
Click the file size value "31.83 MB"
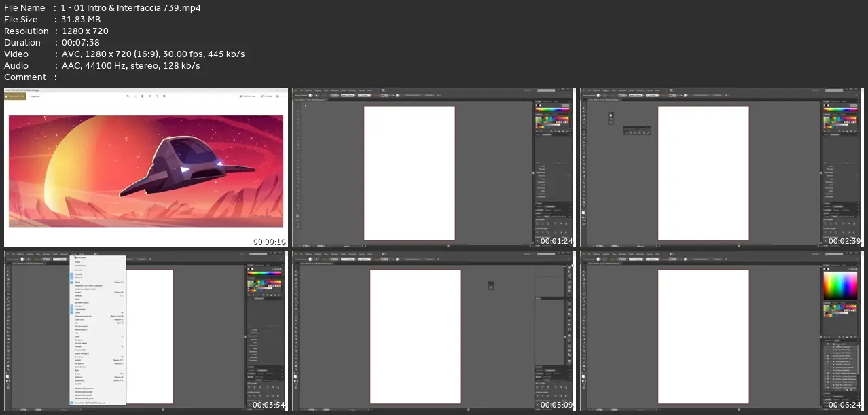[x=81, y=20]
